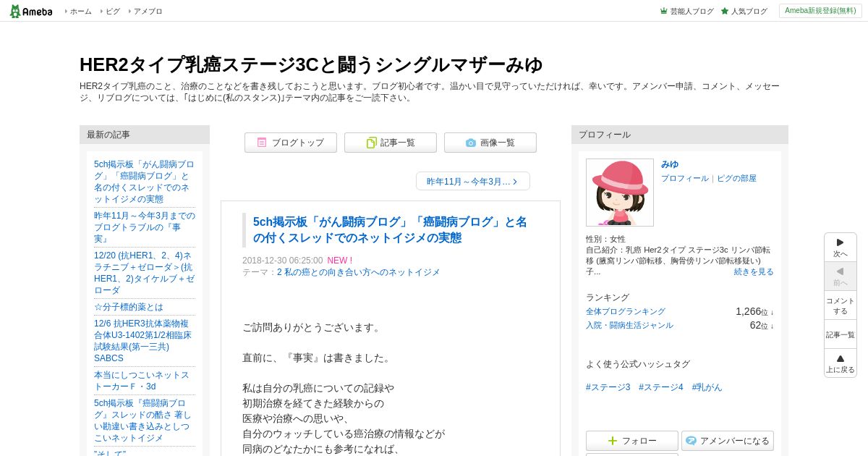Open the アメブロ link in top bar
Screen dimensions: 868x456
coord(148,11)
